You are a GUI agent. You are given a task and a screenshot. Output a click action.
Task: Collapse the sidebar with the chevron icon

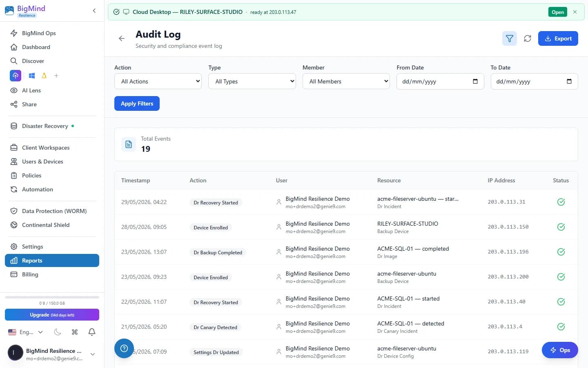click(x=94, y=11)
